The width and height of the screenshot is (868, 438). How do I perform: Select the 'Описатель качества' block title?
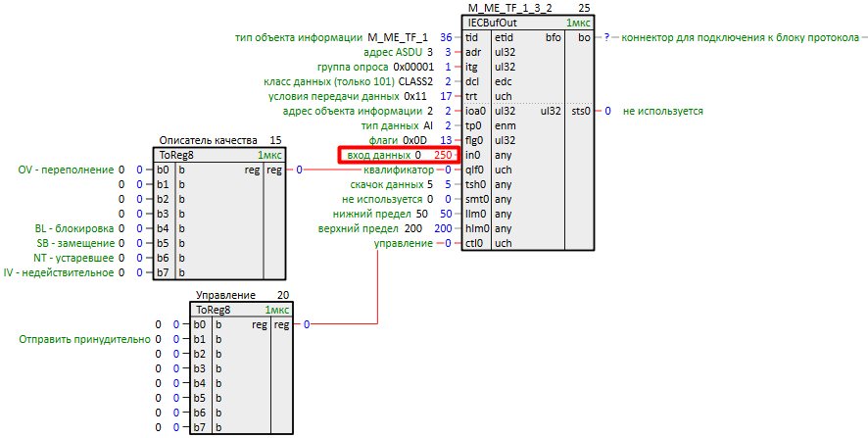pos(207,140)
